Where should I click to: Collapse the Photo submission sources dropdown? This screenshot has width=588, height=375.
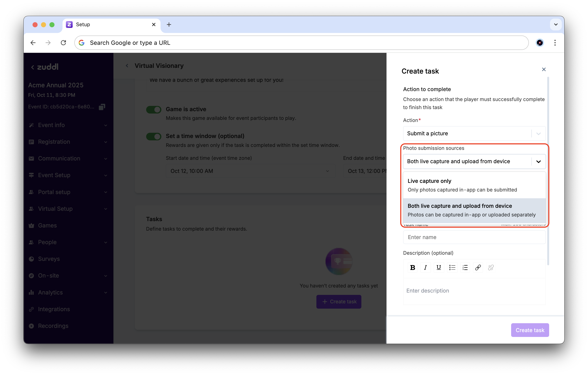(538, 161)
